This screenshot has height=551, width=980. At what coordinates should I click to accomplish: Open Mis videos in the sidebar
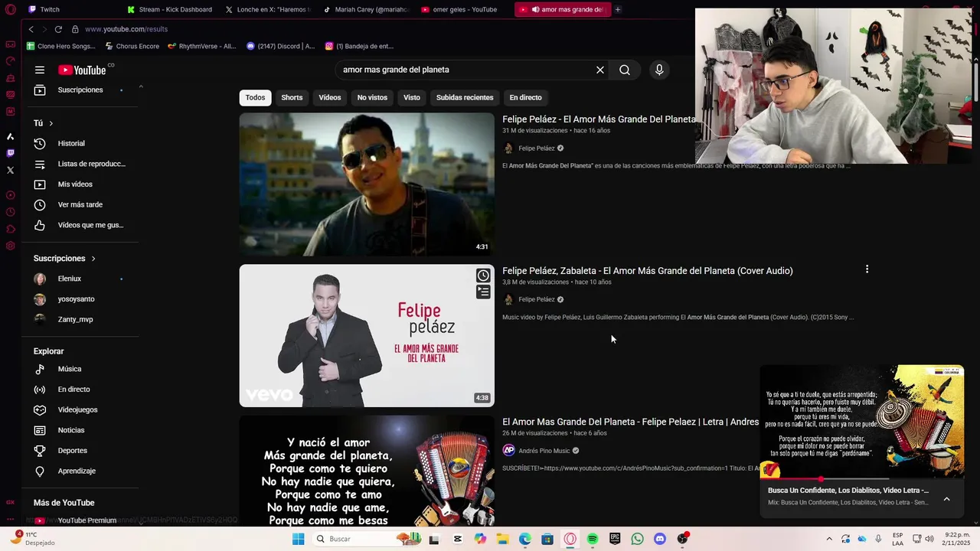[80, 184]
